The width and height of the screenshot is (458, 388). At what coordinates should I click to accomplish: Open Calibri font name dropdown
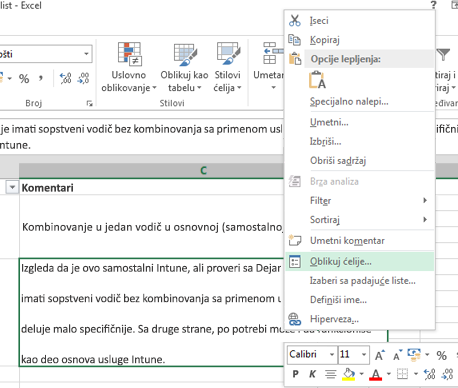point(332,355)
